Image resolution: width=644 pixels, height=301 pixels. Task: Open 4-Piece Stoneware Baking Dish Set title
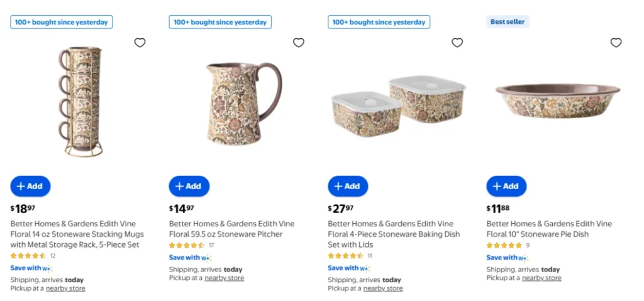point(394,234)
